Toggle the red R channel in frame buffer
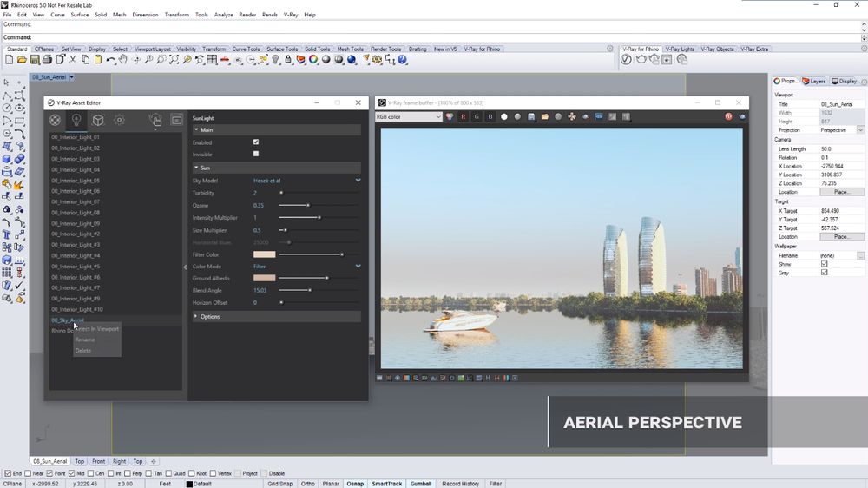 tap(463, 117)
